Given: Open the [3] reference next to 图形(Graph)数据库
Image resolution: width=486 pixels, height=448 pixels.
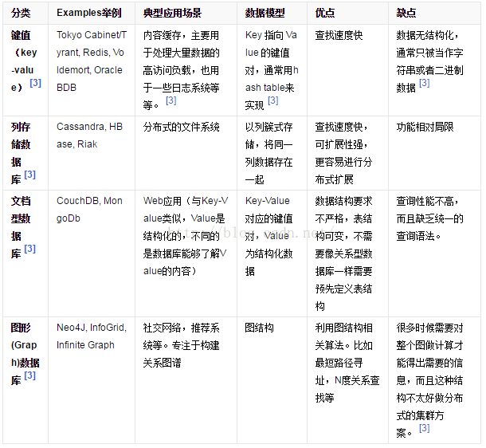Looking at the screenshot, I should (x=29, y=375).
